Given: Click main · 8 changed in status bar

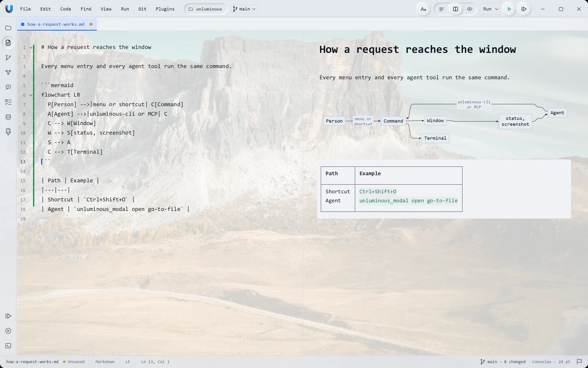Looking at the screenshot, I should point(503,362).
